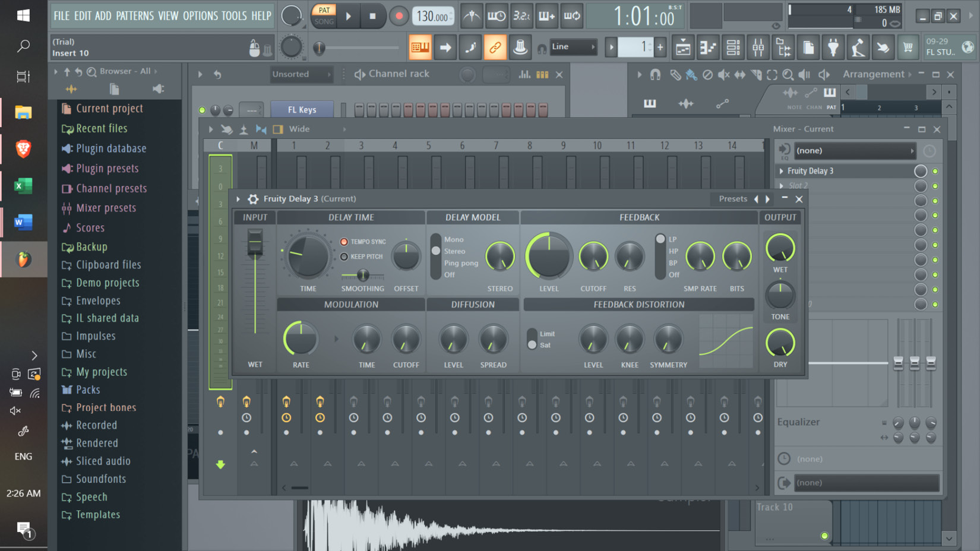Screen dimensions: 980x551
Task: Open the Browser - All dropdown
Action: click(x=128, y=71)
